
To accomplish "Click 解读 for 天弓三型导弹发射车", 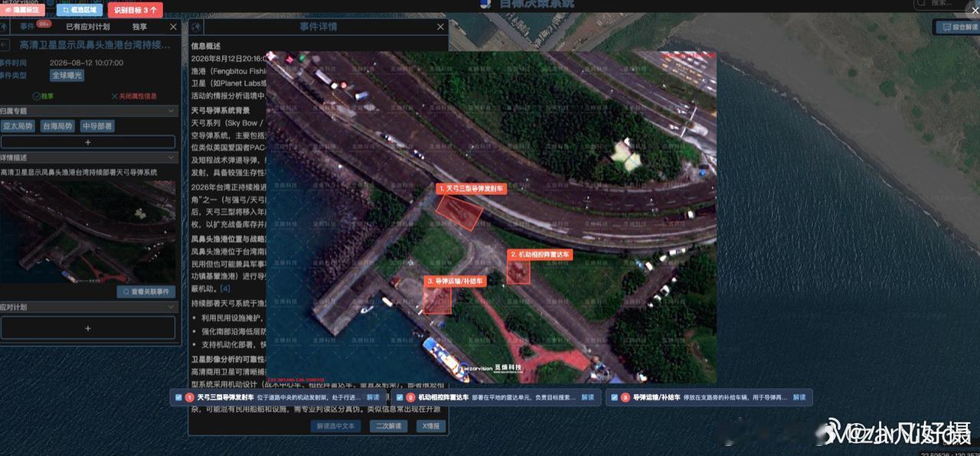I will coord(373,397).
